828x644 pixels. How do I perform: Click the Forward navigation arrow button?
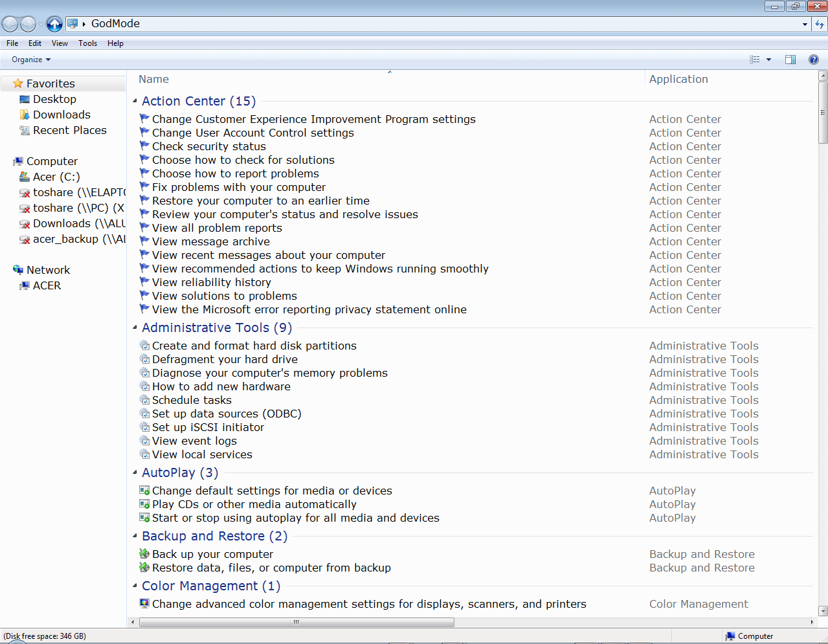(x=28, y=24)
